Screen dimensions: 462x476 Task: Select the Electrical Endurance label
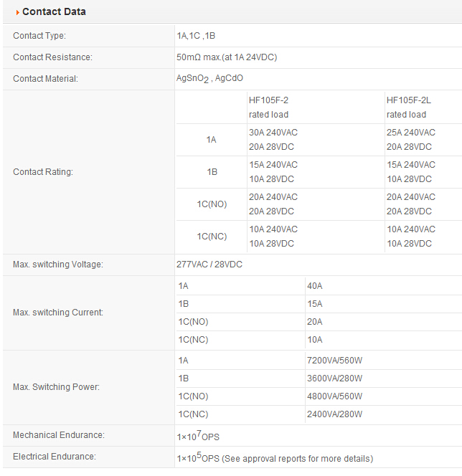point(55,457)
